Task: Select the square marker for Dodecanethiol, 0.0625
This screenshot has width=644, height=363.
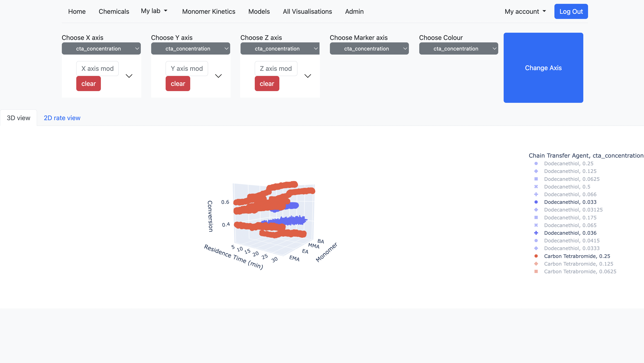Action: pyautogui.click(x=536, y=179)
